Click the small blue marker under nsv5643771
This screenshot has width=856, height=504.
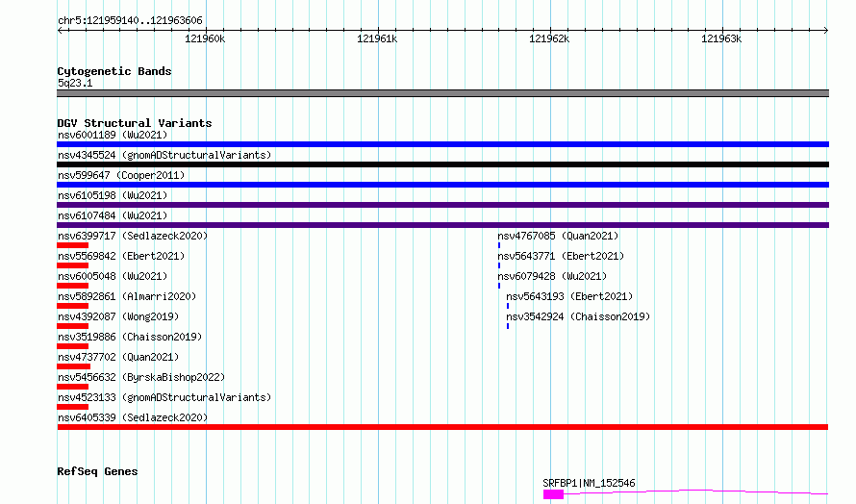pos(499,265)
